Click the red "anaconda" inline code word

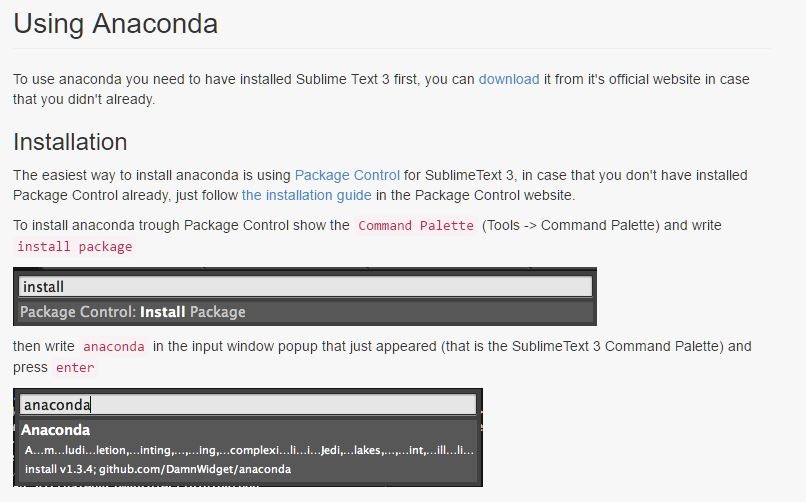point(114,347)
